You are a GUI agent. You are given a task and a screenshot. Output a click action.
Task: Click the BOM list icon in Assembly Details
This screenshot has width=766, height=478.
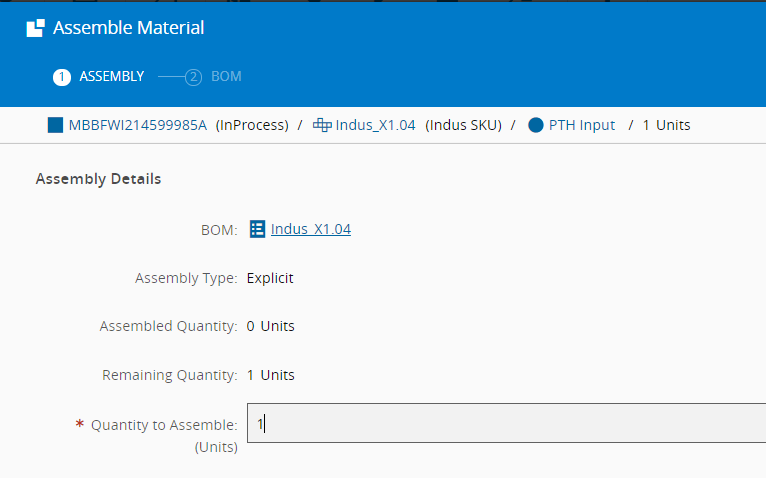[x=257, y=229]
